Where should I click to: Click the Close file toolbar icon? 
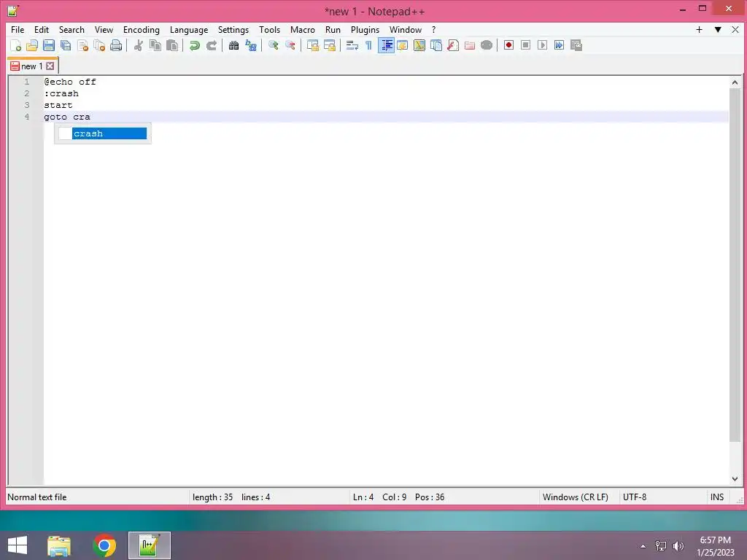point(82,46)
